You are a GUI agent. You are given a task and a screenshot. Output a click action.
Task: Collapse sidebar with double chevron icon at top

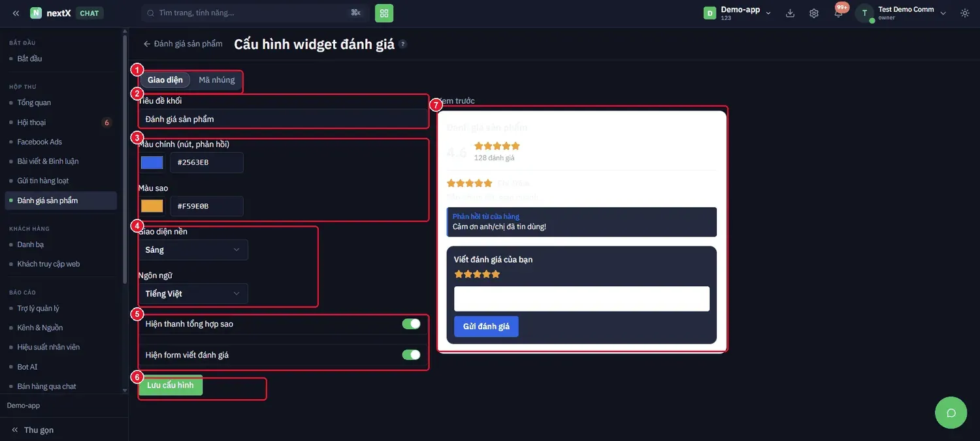[16, 13]
